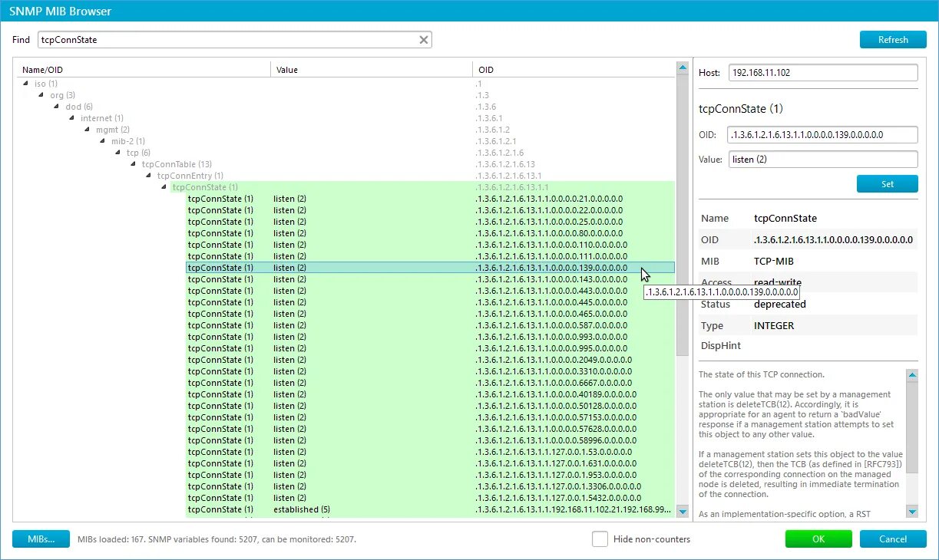
Task: Select the row with OID ending 445.0.0.0.0
Action: pyautogui.click(x=430, y=302)
